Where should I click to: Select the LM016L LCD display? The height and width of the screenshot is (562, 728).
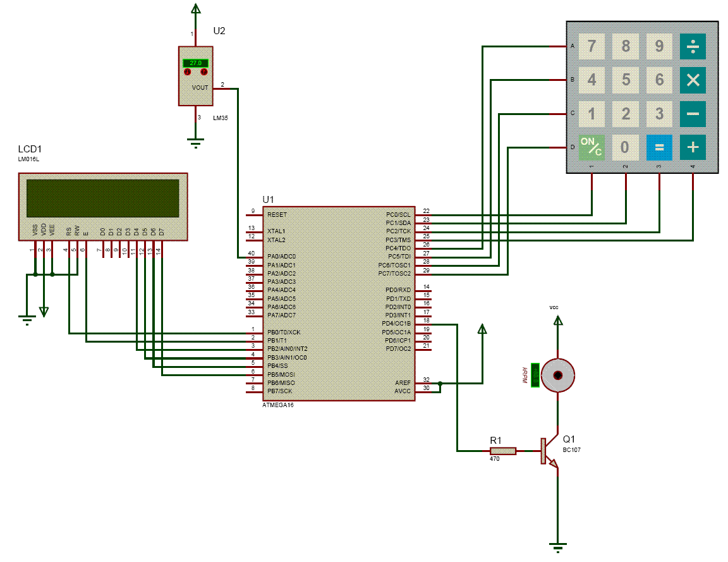pyautogui.click(x=101, y=202)
